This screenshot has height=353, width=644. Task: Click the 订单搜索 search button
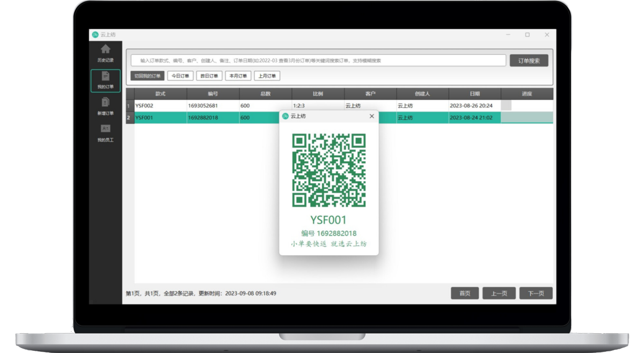pyautogui.click(x=529, y=61)
